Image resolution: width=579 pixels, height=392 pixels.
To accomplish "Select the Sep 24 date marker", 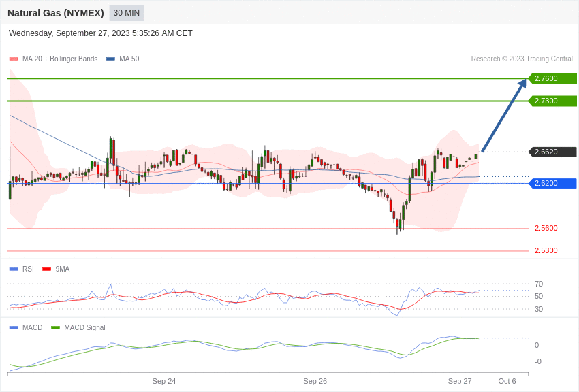I will pos(164,381).
